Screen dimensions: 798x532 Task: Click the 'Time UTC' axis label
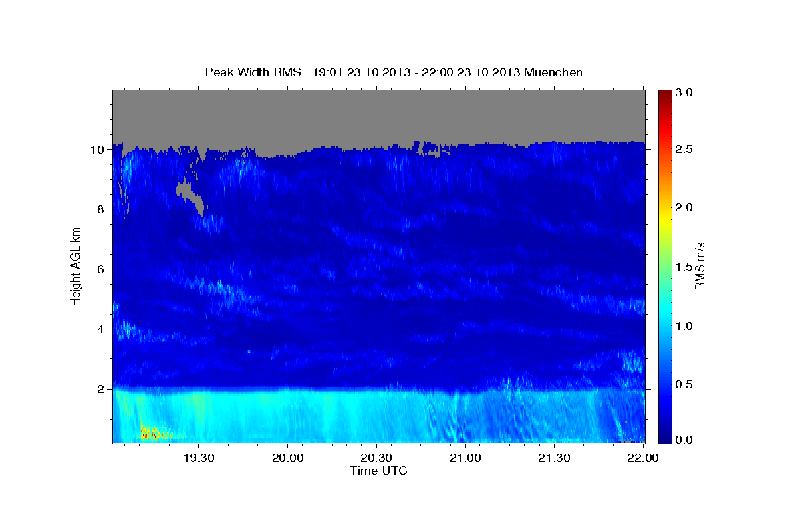[378, 471]
